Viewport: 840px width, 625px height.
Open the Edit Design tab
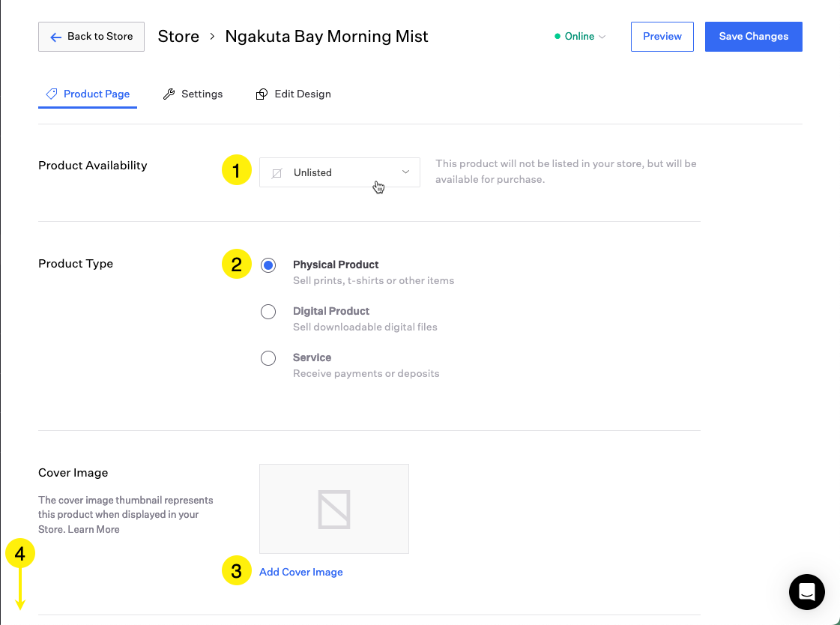[302, 94]
